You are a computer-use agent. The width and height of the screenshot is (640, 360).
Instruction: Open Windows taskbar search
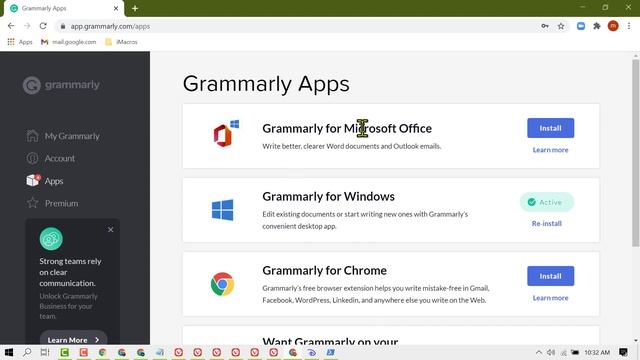(27, 352)
